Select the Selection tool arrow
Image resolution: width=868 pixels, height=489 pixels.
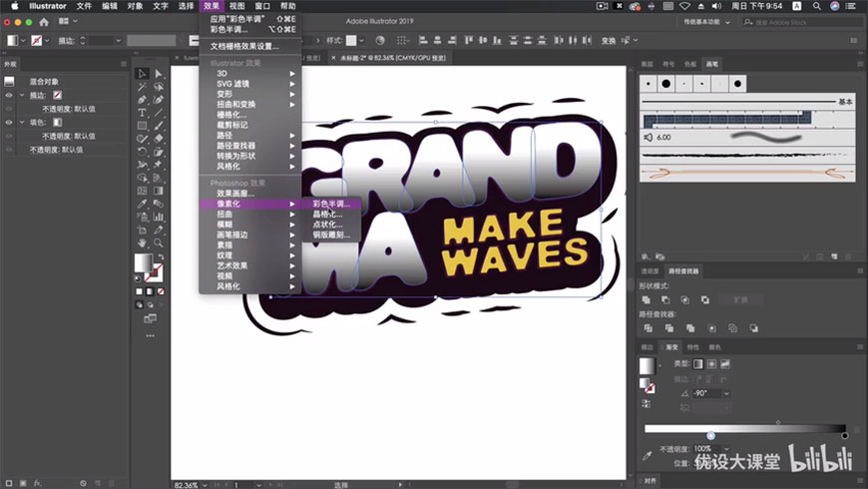pos(142,74)
